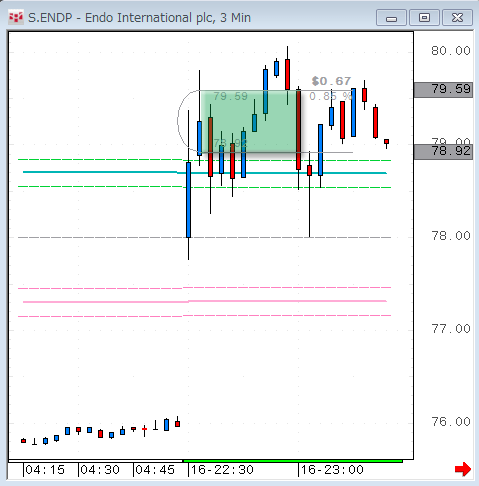This screenshot has height=486, width=479.
Task: Click the $0.67 measurement label
Action: tap(331, 81)
